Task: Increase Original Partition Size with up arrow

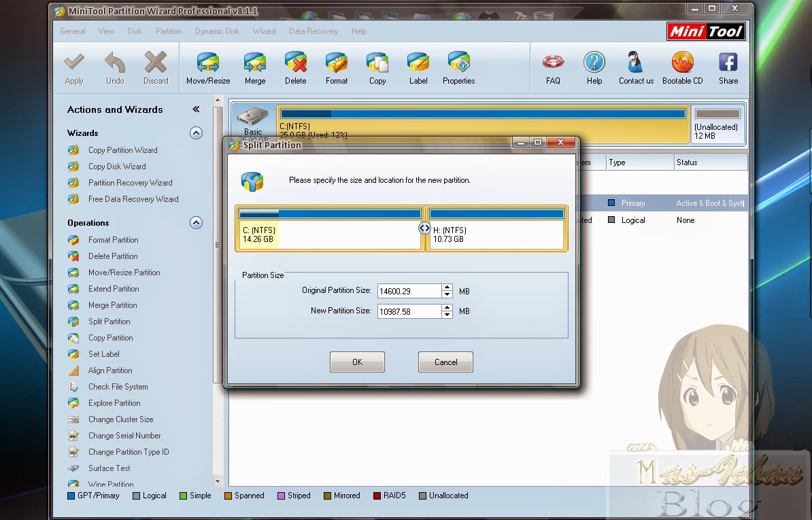Action: pyautogui.click(x=447, y=288)
